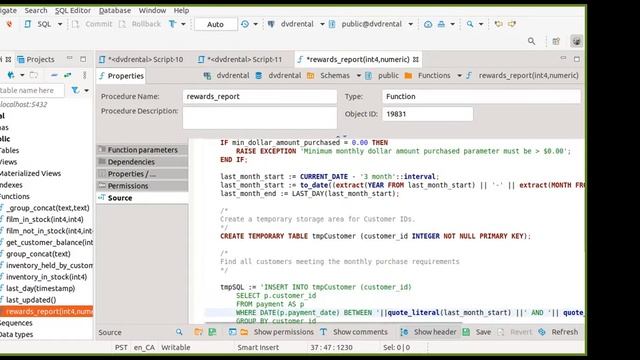Open the Window menu
Image resolution: width=640 pixels, height=360 pixels.
click(x=152, y=10)
